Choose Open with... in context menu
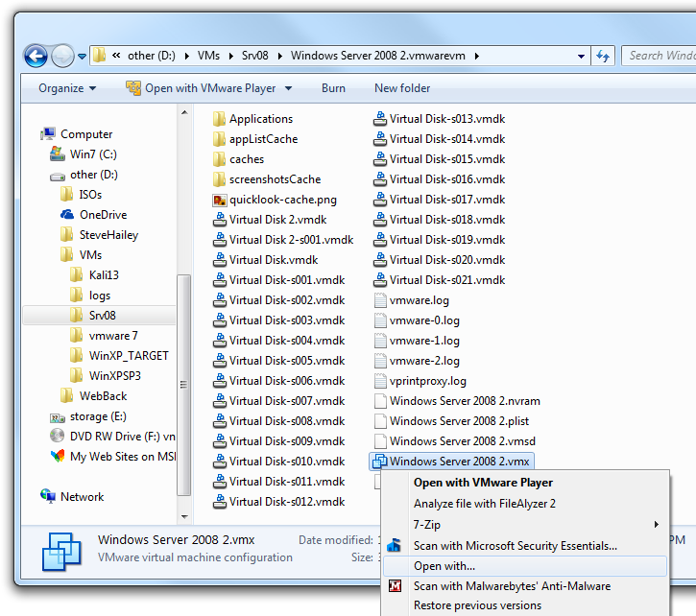The height and width of the screenshot is (616, 696). click(525, 566)
